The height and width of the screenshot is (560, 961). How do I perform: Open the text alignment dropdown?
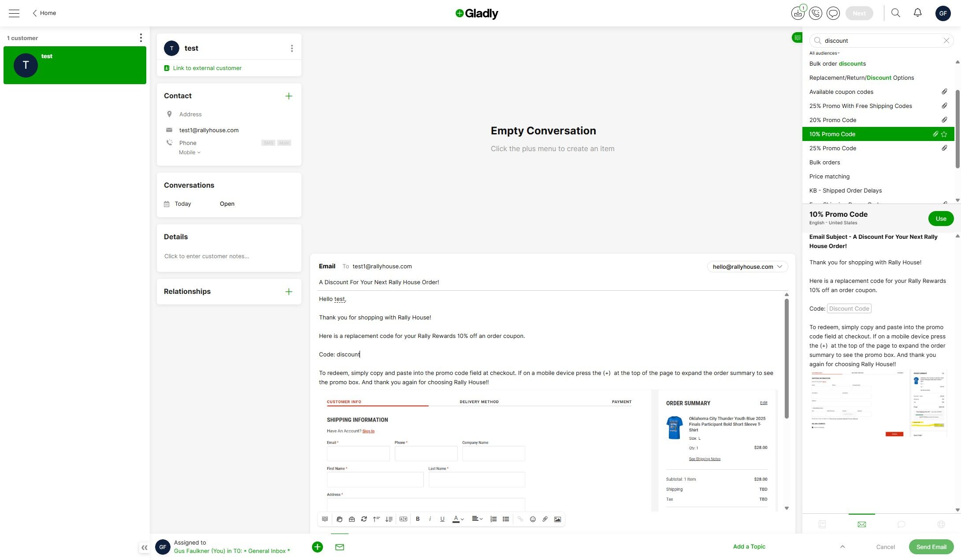point(477,519)
